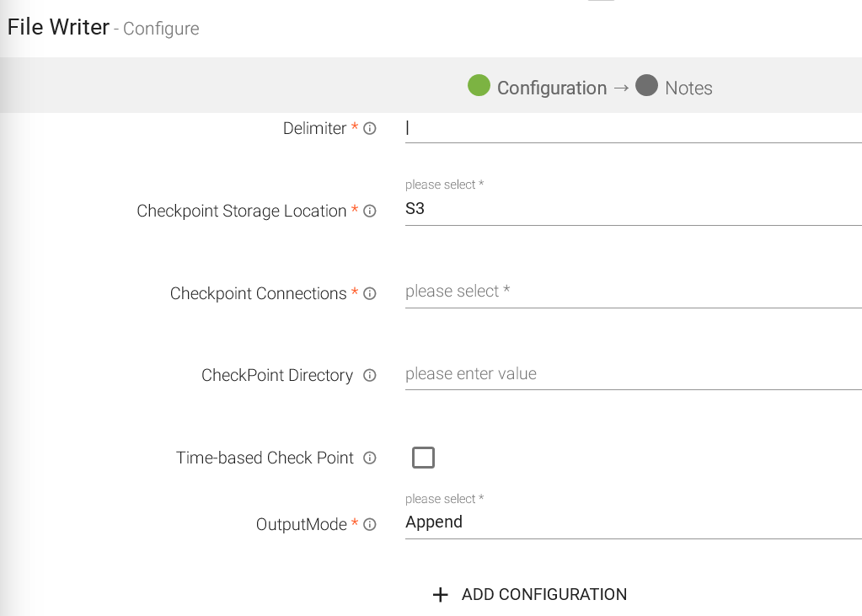Click info icon next to Delimiter
This screenshot has height=616, width=862.
coord(370,129)
